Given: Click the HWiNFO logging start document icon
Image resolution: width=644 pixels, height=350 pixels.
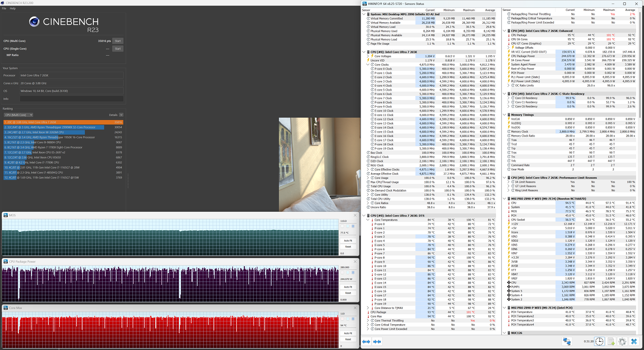Looking at the screenshot, I should [611, 342].
